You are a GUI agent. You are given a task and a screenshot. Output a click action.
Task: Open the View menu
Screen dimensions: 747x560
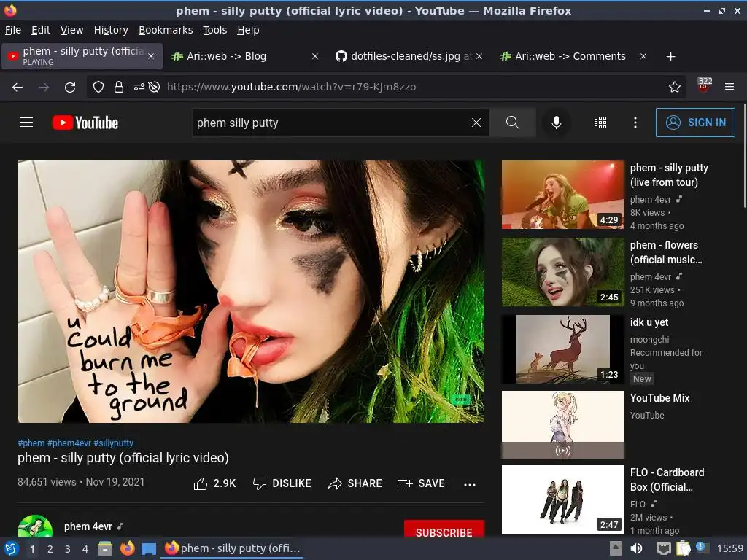71,30
